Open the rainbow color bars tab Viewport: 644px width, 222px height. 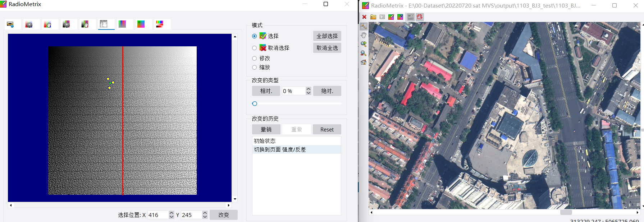(160, 24)
